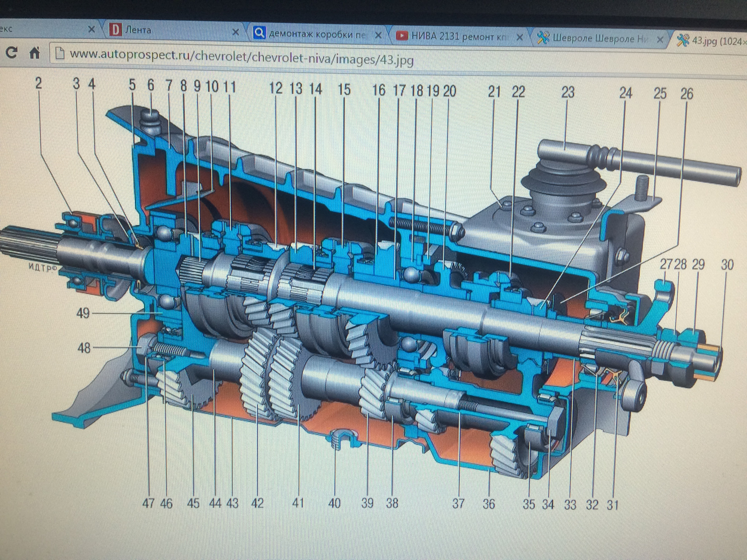747x560 pixels.
Task: Click the home button in toolbar
Action: 35,52
